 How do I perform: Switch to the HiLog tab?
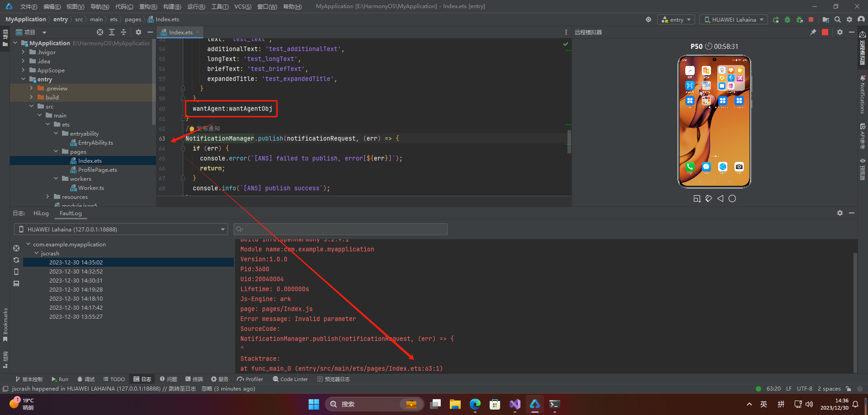click(41, 213)
